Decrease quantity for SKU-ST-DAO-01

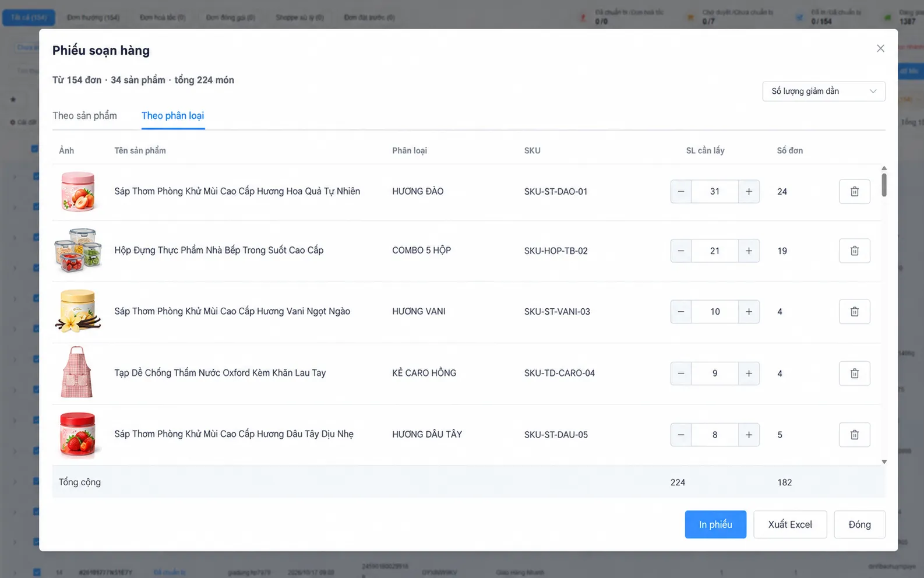click(x=681, y=192)
